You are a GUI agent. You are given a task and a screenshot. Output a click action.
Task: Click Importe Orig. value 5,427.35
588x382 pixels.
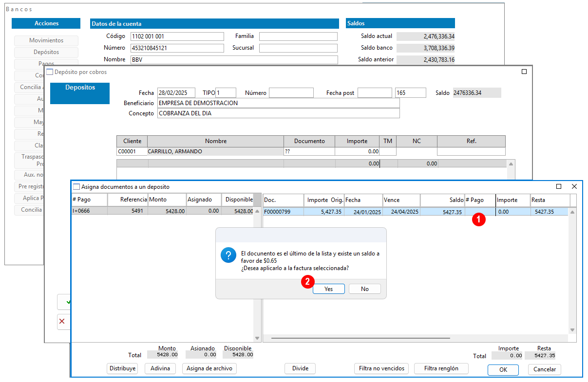(x=330, y=212)
